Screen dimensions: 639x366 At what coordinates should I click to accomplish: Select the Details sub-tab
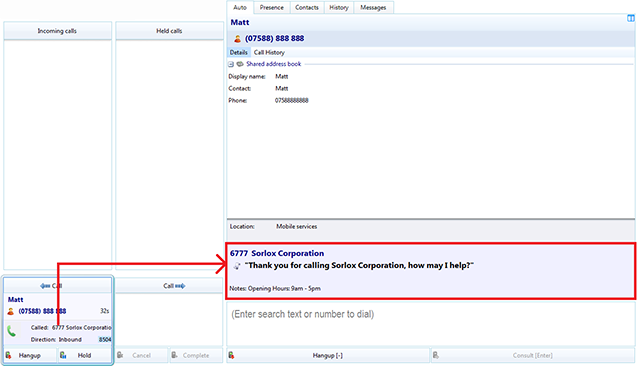pos(238,52)
